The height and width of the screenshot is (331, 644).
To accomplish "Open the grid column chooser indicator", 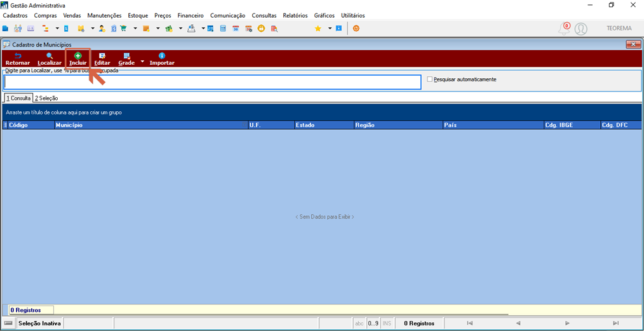I will pos(5,125).
